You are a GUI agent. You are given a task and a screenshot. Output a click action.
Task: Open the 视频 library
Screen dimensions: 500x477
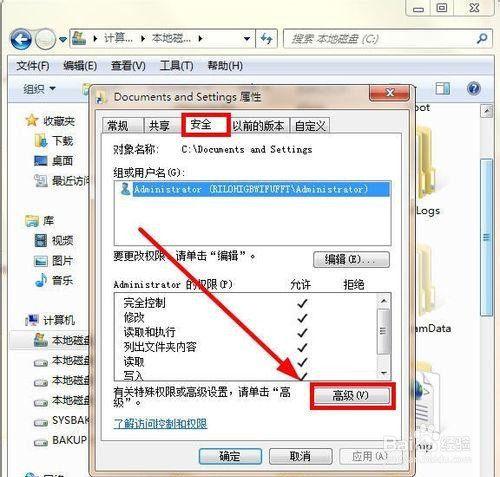(x=54, y=240)
